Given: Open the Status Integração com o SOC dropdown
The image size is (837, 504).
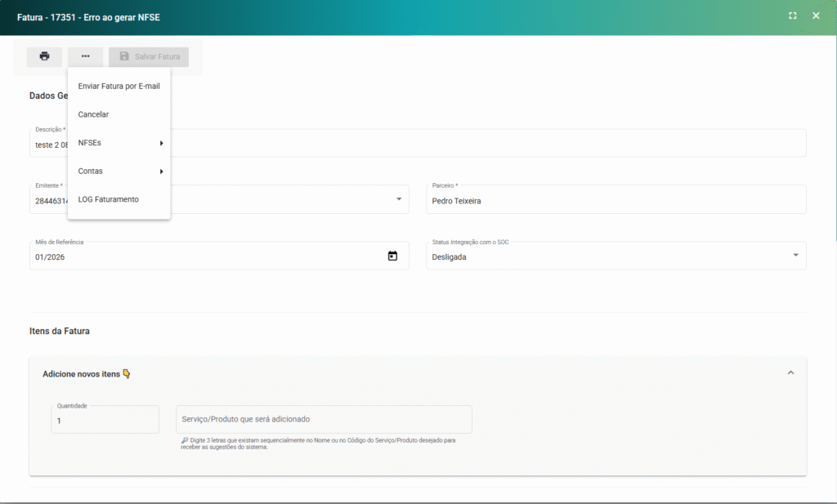Looking at the screenshot, I should (x=795, y=256).
